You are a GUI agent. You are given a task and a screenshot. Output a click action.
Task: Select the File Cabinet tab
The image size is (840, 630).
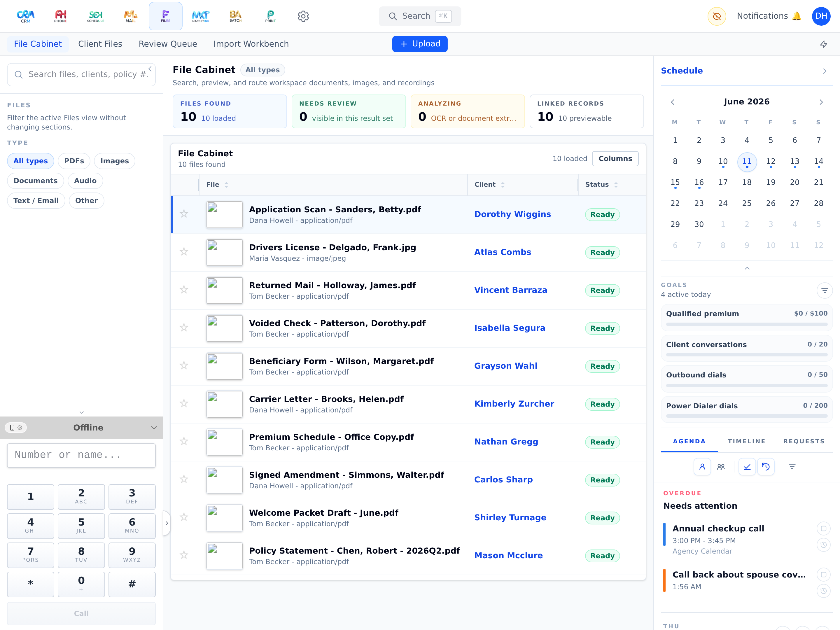coord(38,44)
